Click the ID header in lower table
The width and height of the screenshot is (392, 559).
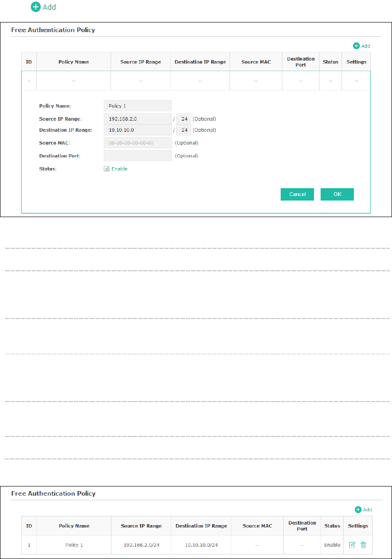(29, 526)
